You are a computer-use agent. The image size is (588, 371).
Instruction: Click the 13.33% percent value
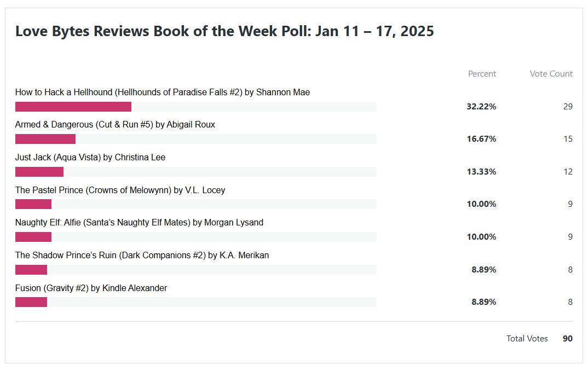(x=481, y=172)
